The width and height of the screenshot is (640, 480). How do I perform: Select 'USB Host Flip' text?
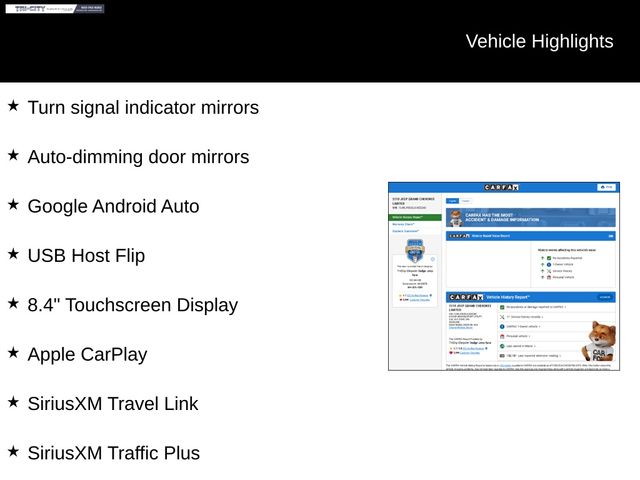(x=86, y=256)
